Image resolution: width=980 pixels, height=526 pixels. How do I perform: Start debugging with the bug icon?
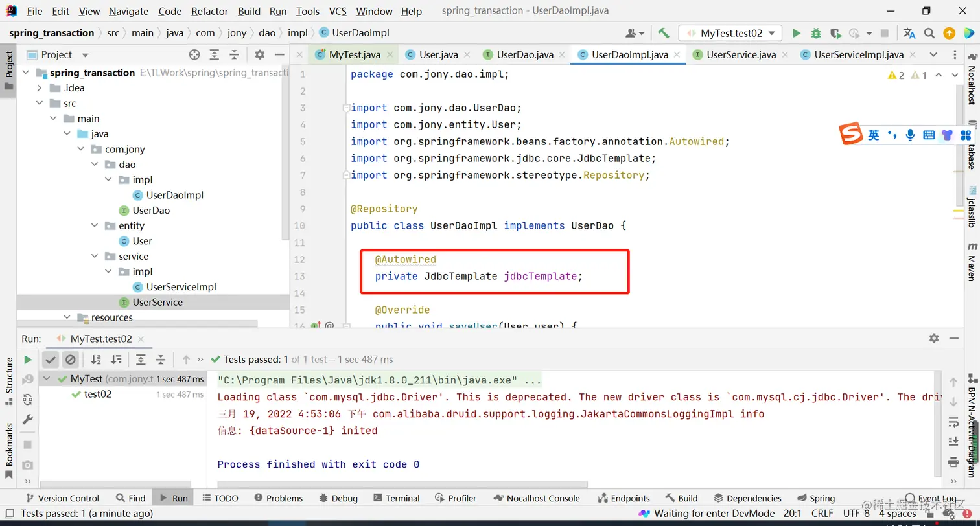pyautogui.click(x=816, y=33)
